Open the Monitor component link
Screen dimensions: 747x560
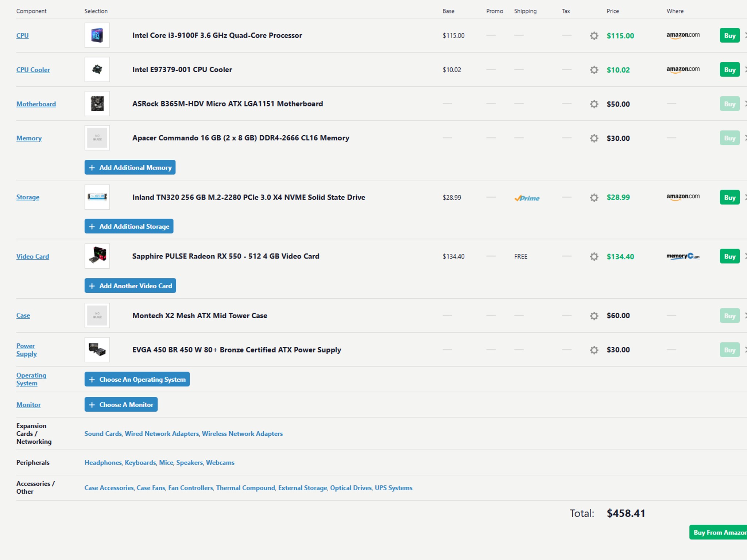click(x=28, y=405)
